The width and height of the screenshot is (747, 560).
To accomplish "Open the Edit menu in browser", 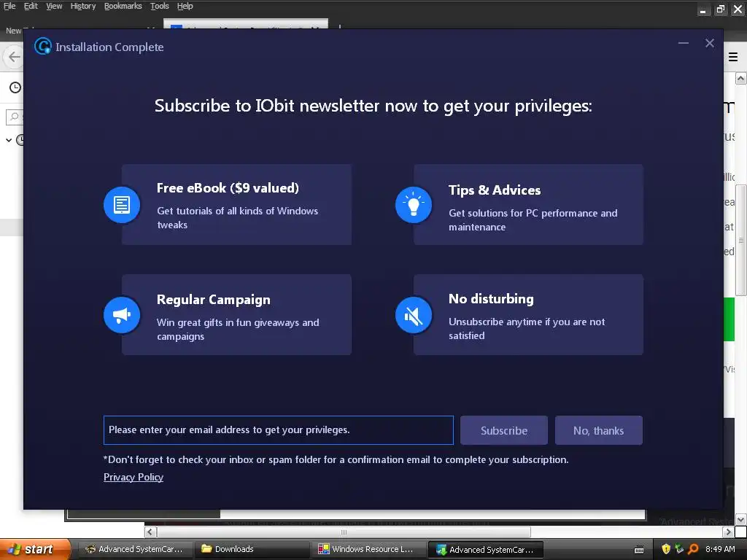I will tap(31, 6).
